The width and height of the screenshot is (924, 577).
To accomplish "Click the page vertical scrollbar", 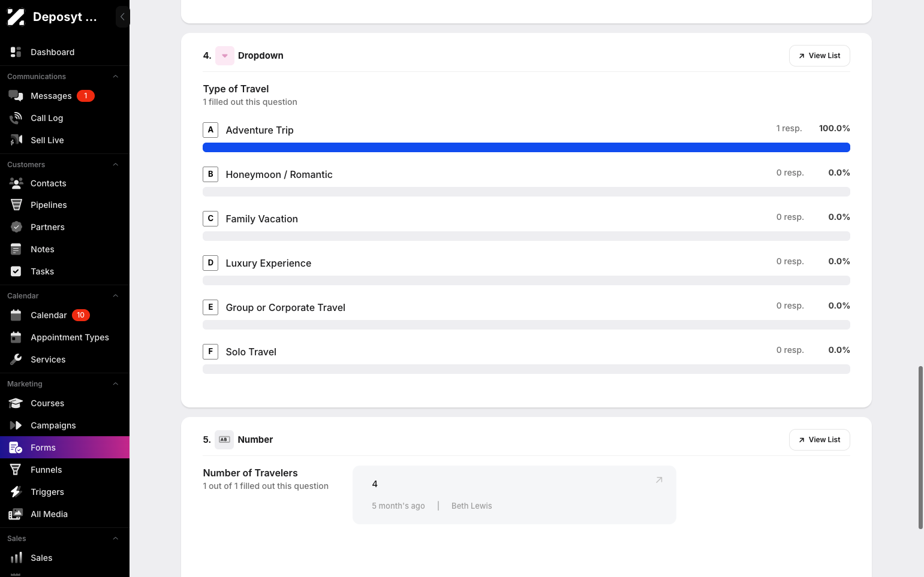I will tap(920, 447).
